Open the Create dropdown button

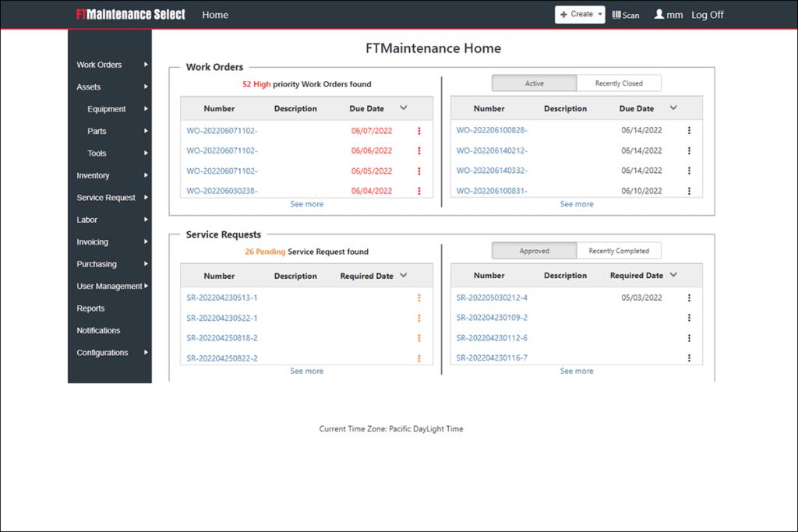click(x=580, y=14)
